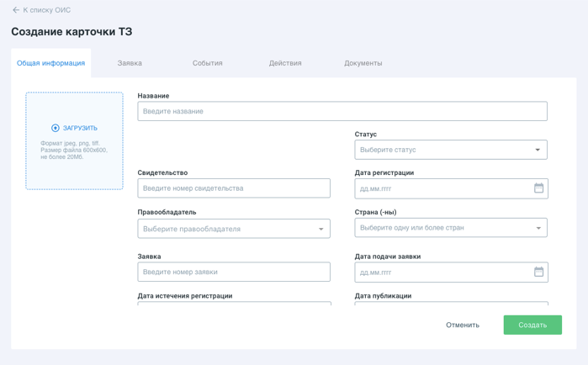Click the Заявка number input field
Screen dimensions: 588x365
(234, 272)
